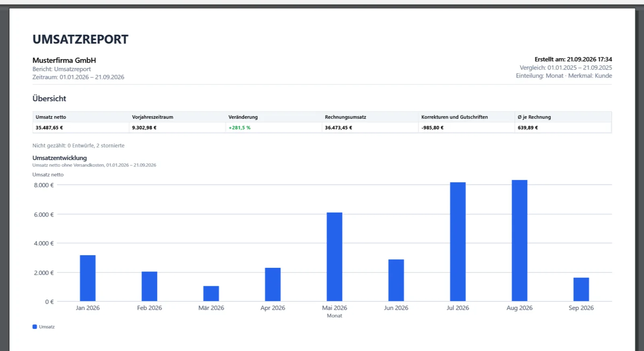This screenshot has height=351, width=644.
Task: Click the chart subtitle about Versandkosten
Action: [94, 165]
